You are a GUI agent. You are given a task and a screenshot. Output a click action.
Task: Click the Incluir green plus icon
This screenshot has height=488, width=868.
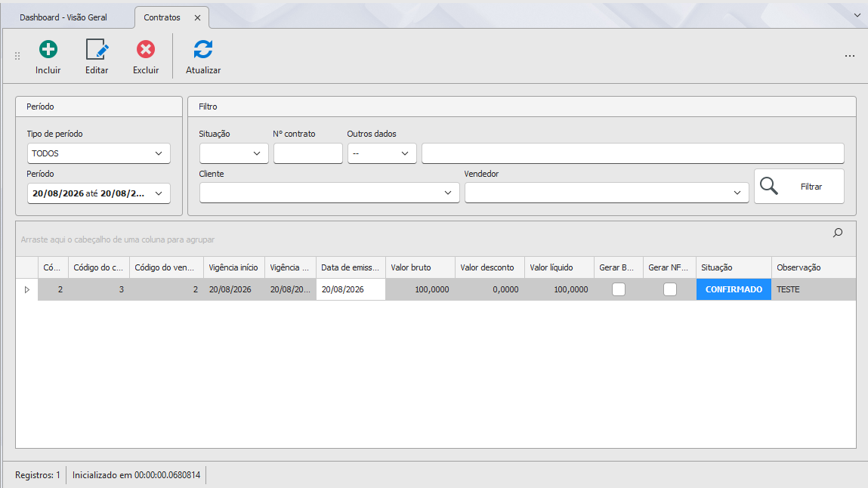click(x=48, y=50)
